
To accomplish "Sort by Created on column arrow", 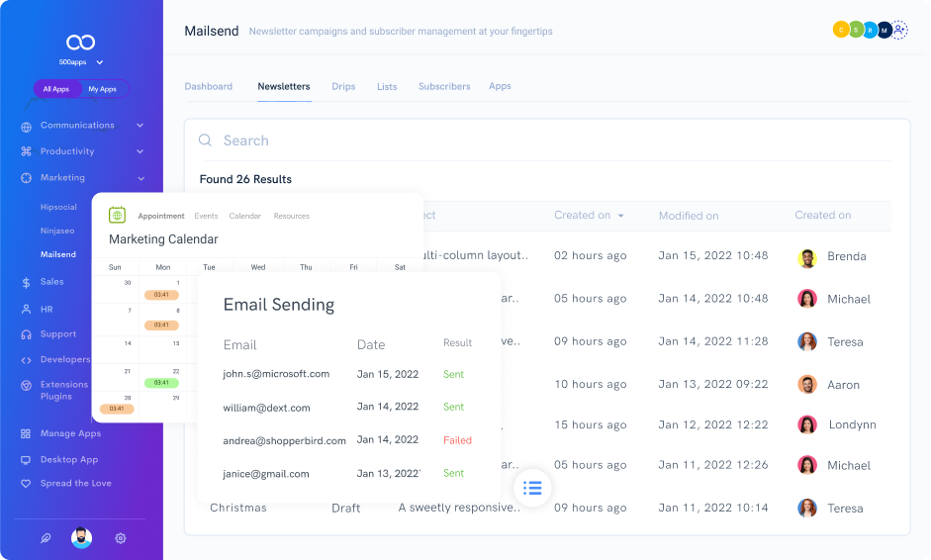I will 621,216.
